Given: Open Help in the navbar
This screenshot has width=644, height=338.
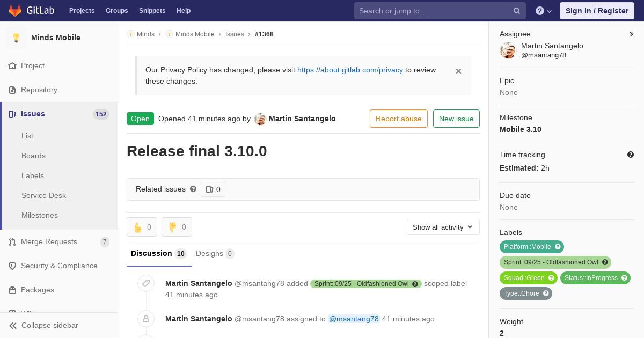Looking at the screenshot, I should click(184, 11).
